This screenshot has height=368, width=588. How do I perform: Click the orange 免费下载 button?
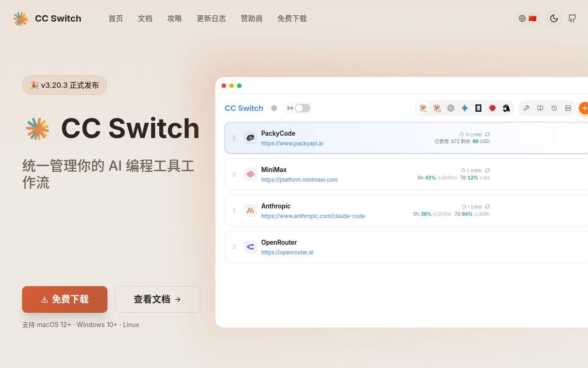pos(65,299)
